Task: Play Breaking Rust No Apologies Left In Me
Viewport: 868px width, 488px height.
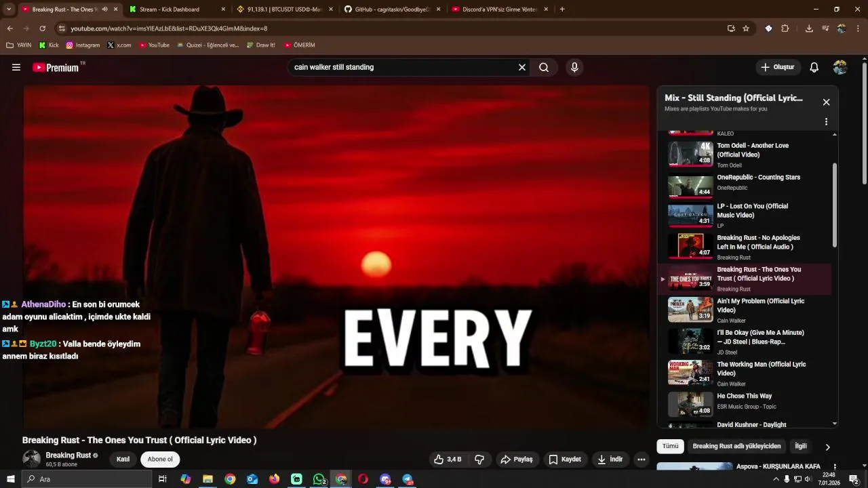Action: [x=744, y=247]
